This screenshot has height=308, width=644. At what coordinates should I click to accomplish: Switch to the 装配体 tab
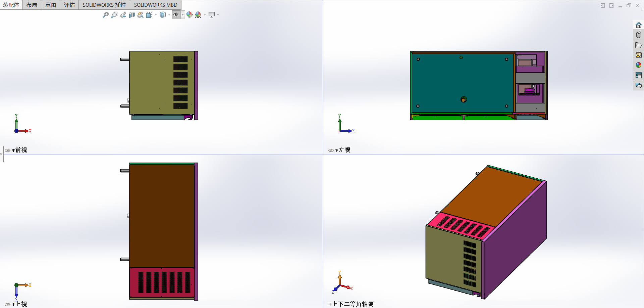click(x=11, y=5)
